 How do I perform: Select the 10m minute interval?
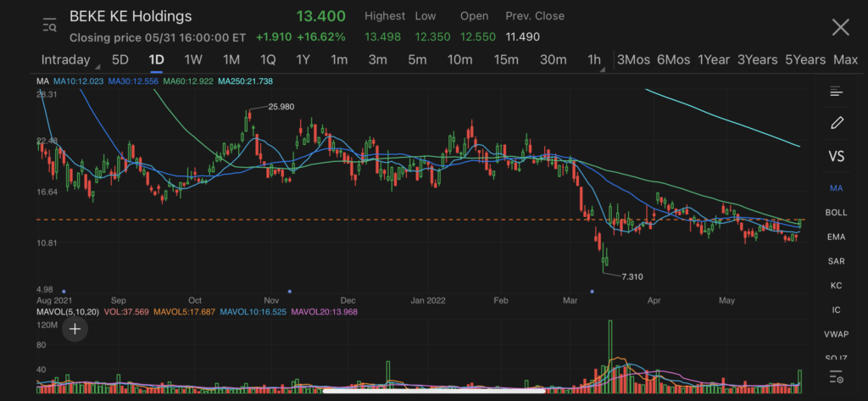pyautogui.click(x=460, y=60)
